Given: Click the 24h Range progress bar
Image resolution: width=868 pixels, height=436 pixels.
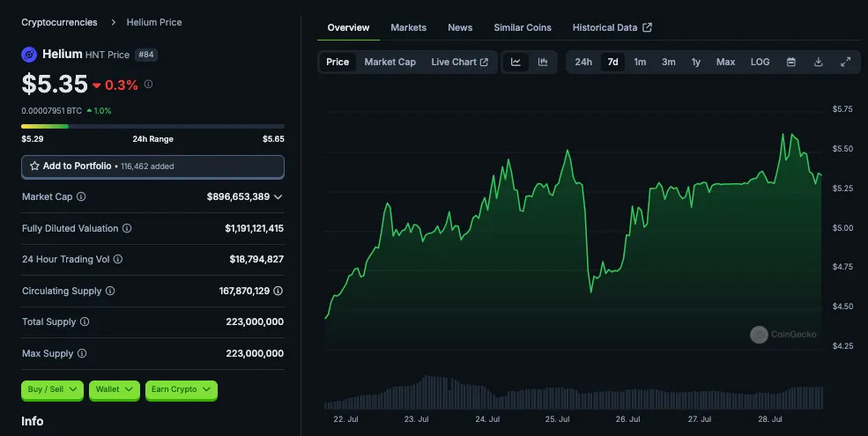Looking at the screenshot, I should click(x=152, y=127).
